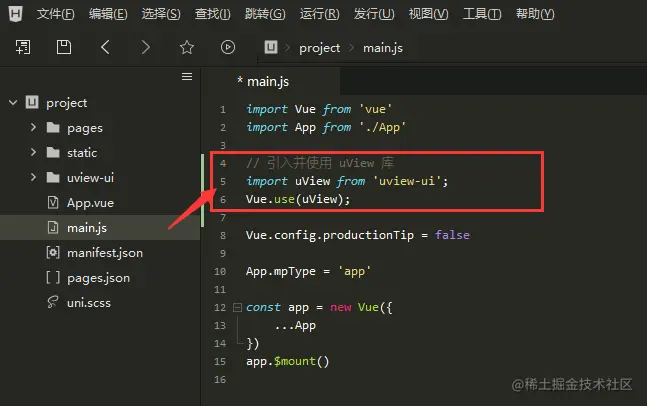This screenshot has height=406, width=647.
Task: Open the 运行(R) menu
Action: (319, 14)
